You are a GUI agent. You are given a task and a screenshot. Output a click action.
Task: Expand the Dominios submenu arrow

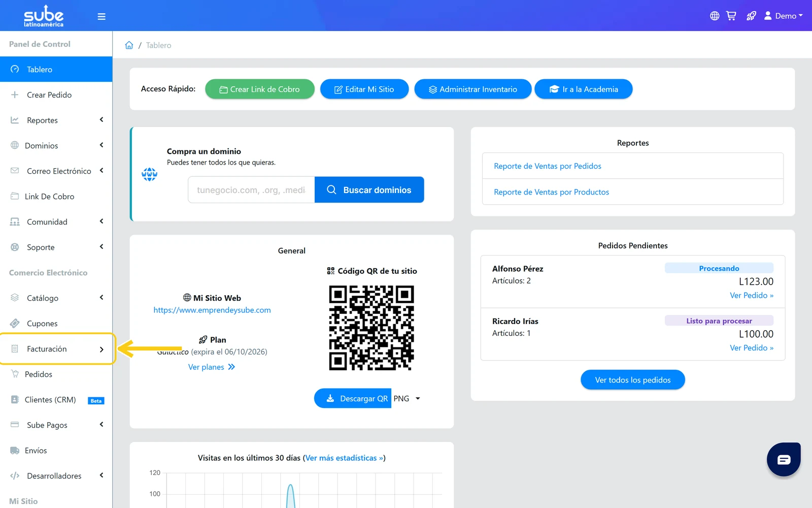(101, 145)
